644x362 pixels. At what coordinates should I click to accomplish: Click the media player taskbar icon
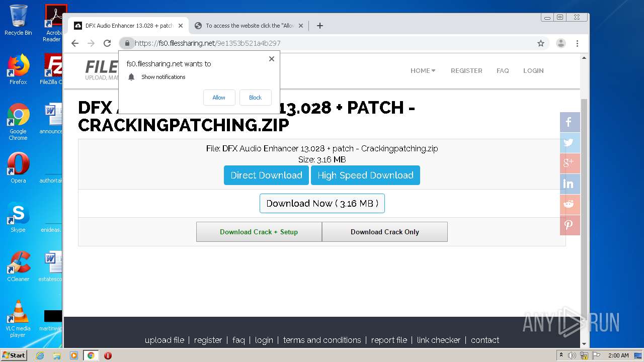(74, 355)
